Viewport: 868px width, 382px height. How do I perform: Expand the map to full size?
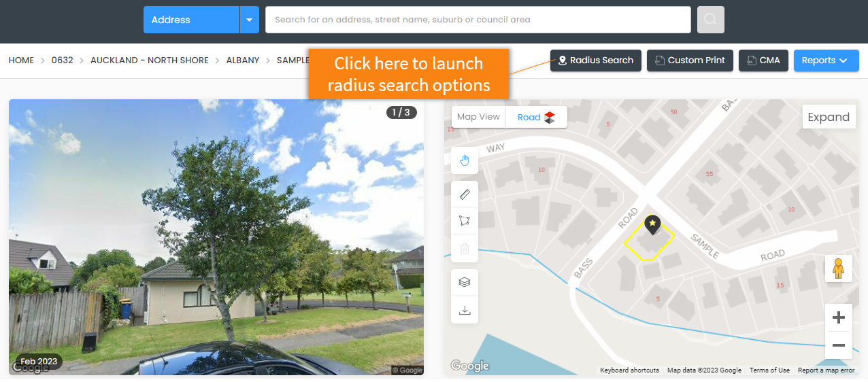[829, 117]
